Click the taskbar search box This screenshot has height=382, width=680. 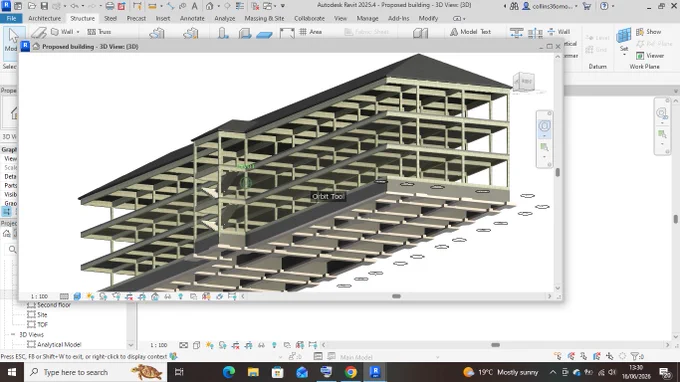pyautogui.click(x=95, y=372)
